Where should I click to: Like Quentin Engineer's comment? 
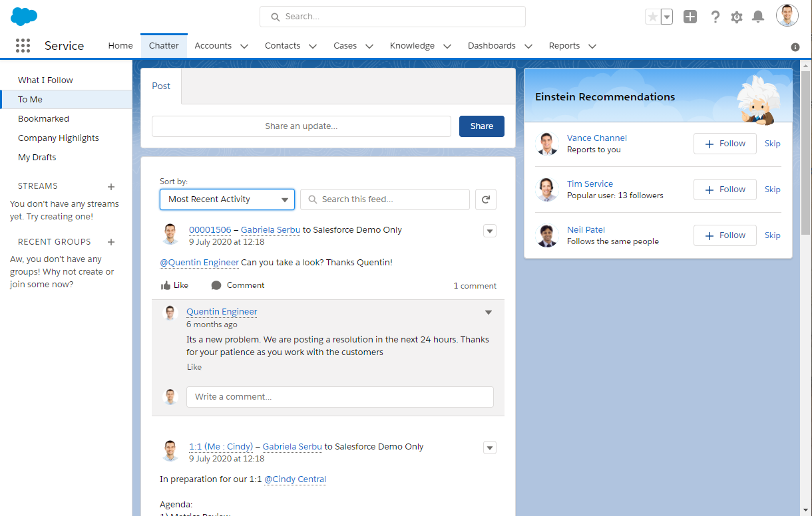[194, 366]
